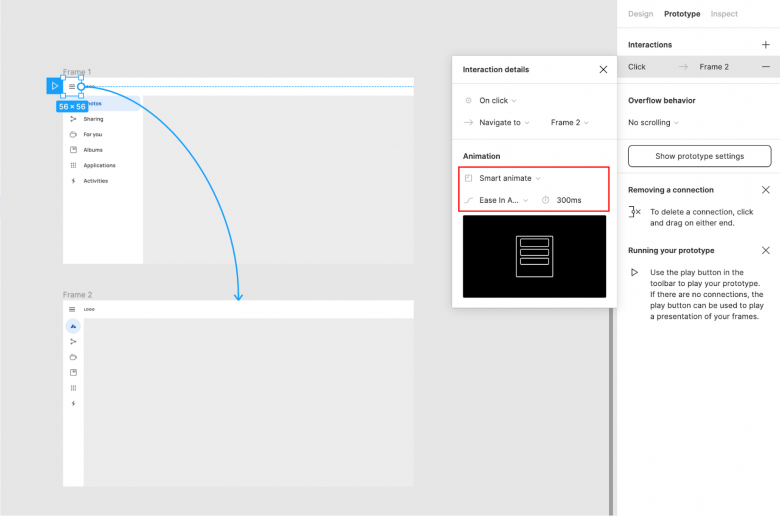Click the 300ms duration field
This screenshot has height=516, width=780.
pyautogui.click(x=568, y=200)
